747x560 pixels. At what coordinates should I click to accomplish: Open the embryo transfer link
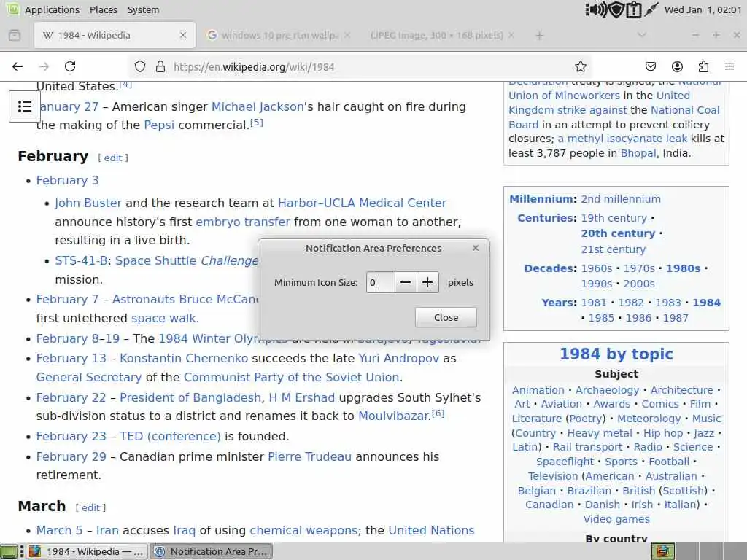[243, 222]
